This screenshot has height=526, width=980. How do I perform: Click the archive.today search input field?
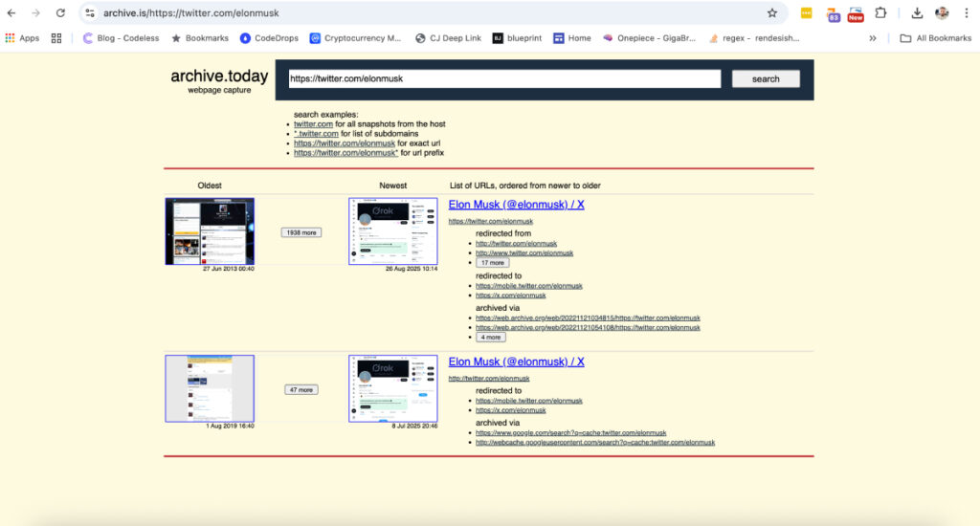point(504,78)
